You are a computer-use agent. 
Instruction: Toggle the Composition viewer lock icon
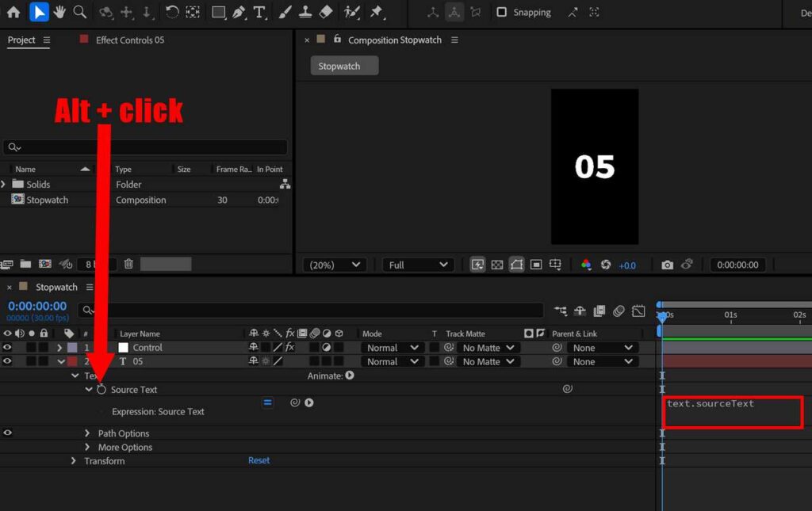tap(337, 39)
